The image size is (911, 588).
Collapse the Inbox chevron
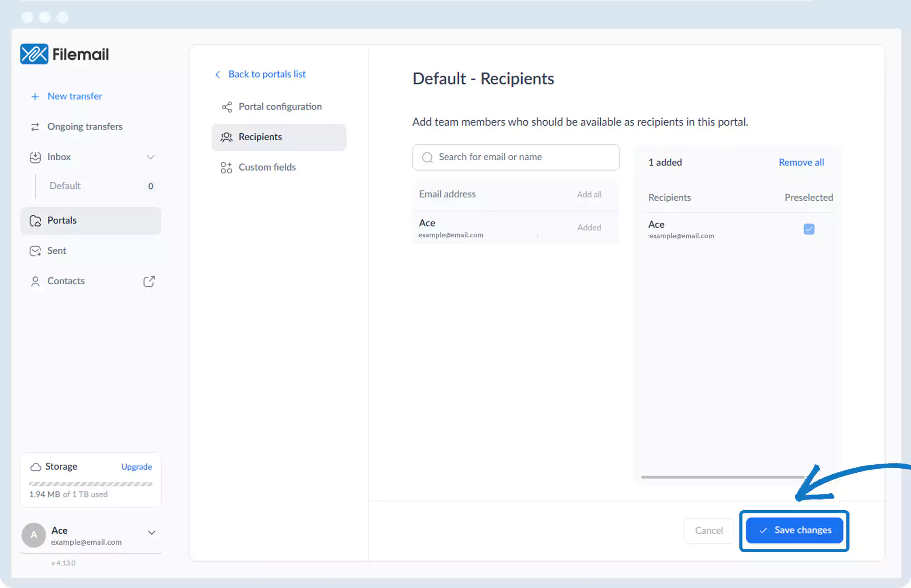150,157
